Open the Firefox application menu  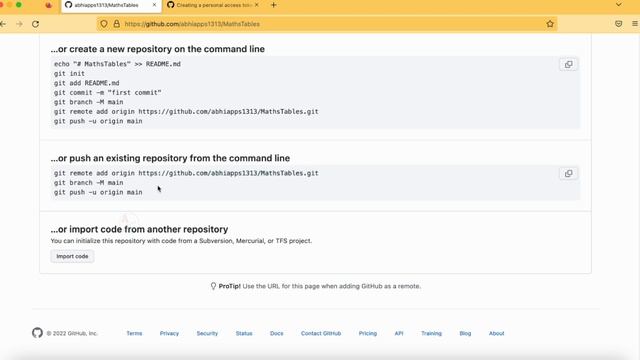pyautogui.click(x=635, y=24)
